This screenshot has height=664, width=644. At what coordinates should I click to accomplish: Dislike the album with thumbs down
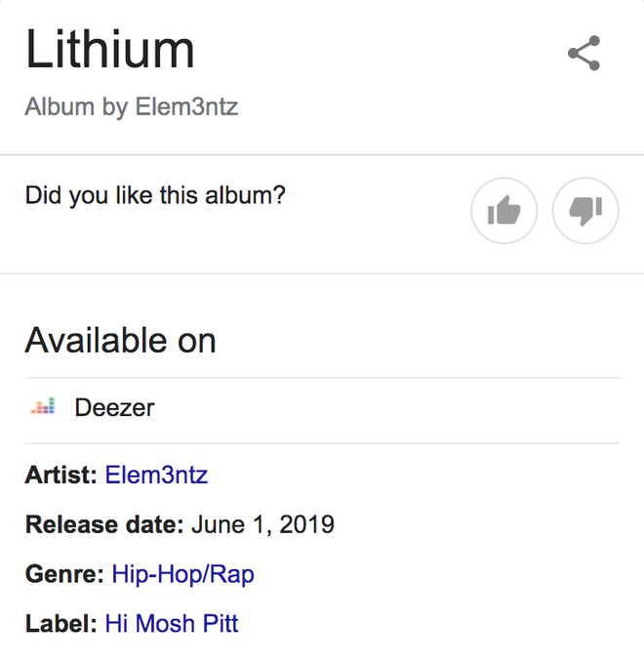tap(585, 211)
